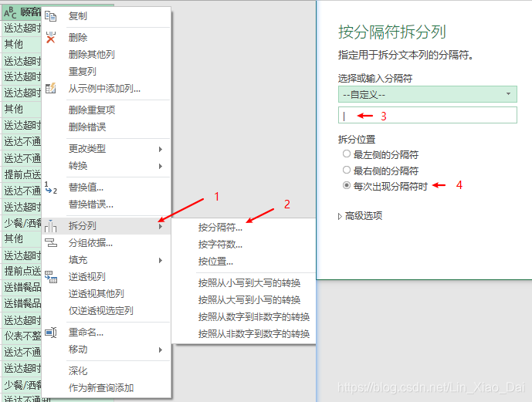Choose 删除其他列 menu entry
The width and height of the screenshot is (532, 402).
coord(92,54)
